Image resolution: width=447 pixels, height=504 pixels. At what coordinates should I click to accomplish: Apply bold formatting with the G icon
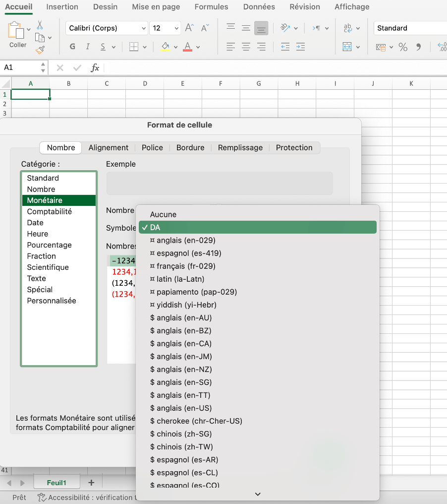pos(72,46)
